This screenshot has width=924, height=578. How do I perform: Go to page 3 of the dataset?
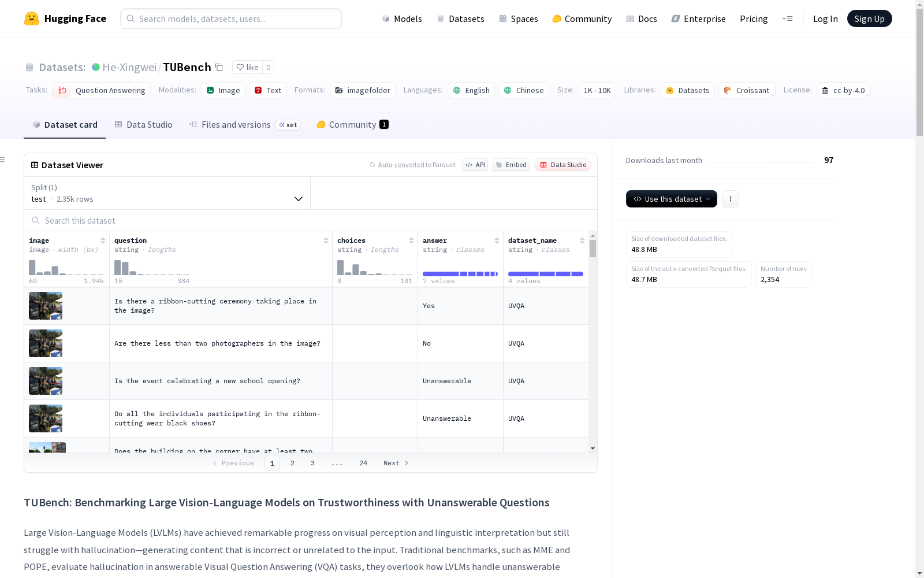click(x=313, y=463)
